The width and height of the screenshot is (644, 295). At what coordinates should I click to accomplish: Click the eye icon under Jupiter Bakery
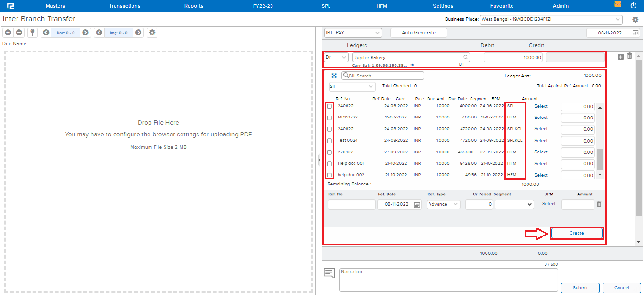coord(412,65)
